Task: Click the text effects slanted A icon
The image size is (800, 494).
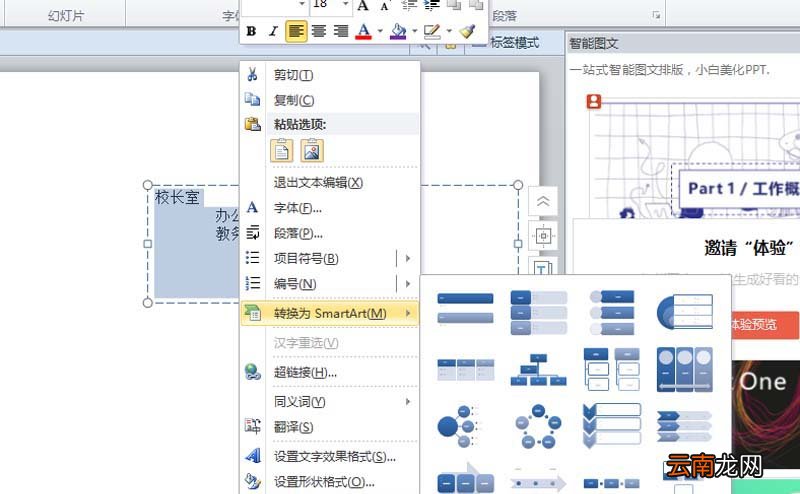Action: tap(253, 456)
